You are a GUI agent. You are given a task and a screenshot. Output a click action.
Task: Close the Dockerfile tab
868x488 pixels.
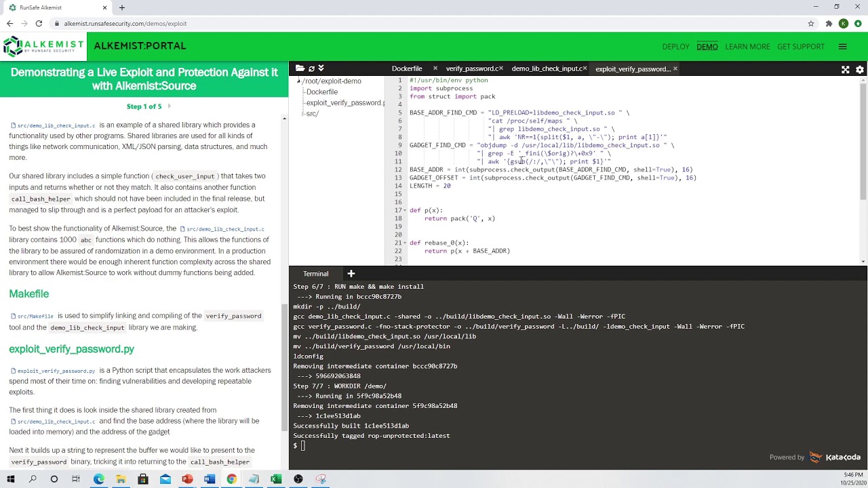click(435, 68)
